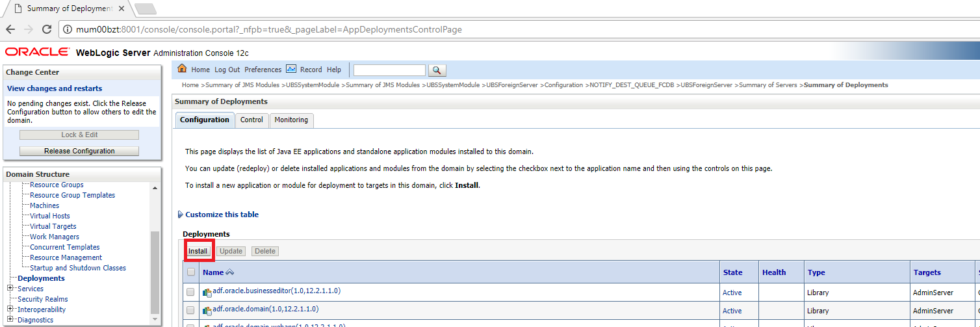Click the Update button
The height and width of the screenshot is (327, 980).
point(231,251)
